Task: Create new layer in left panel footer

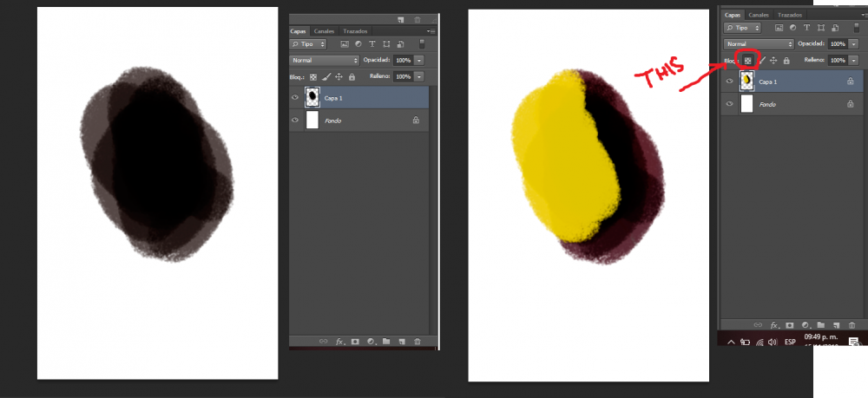Action: tap(402, 342)
